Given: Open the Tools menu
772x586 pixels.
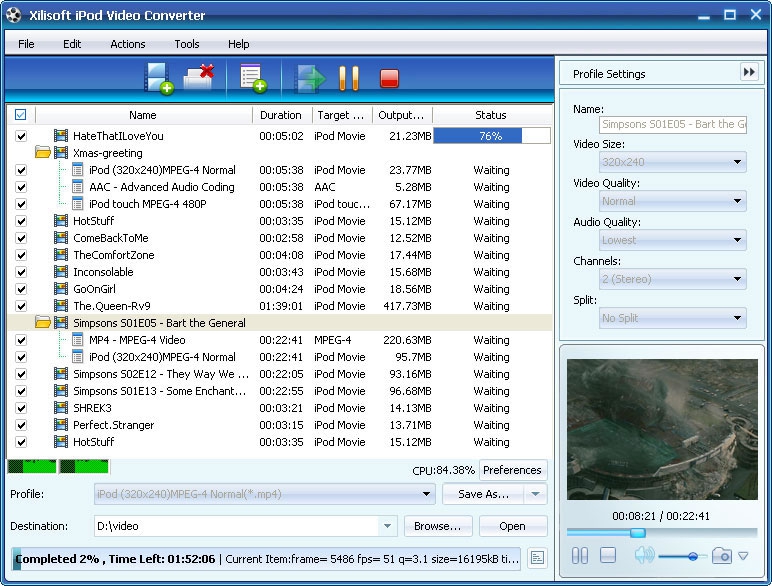Looking at the screenshot, I should pyautogui.click(x=187, y=44).
